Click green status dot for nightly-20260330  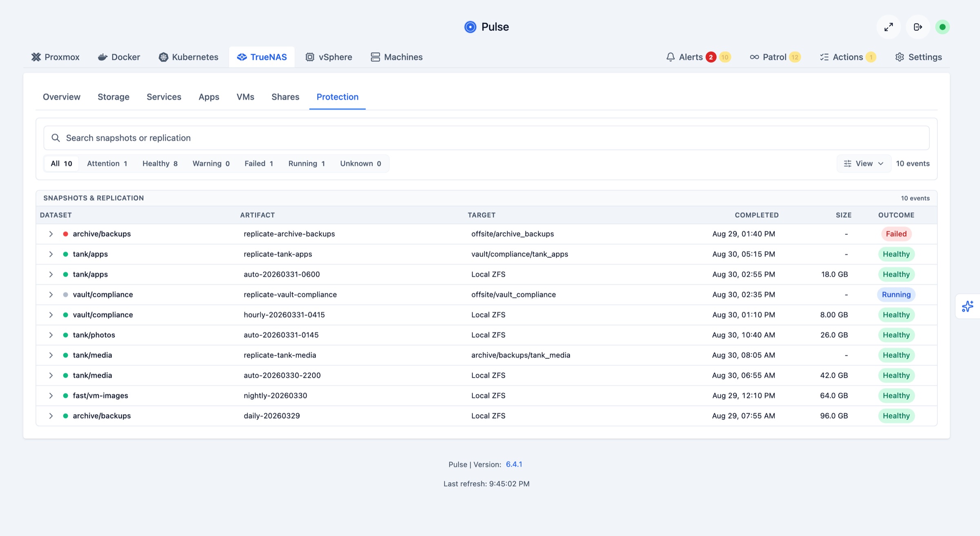click(65, 395)
